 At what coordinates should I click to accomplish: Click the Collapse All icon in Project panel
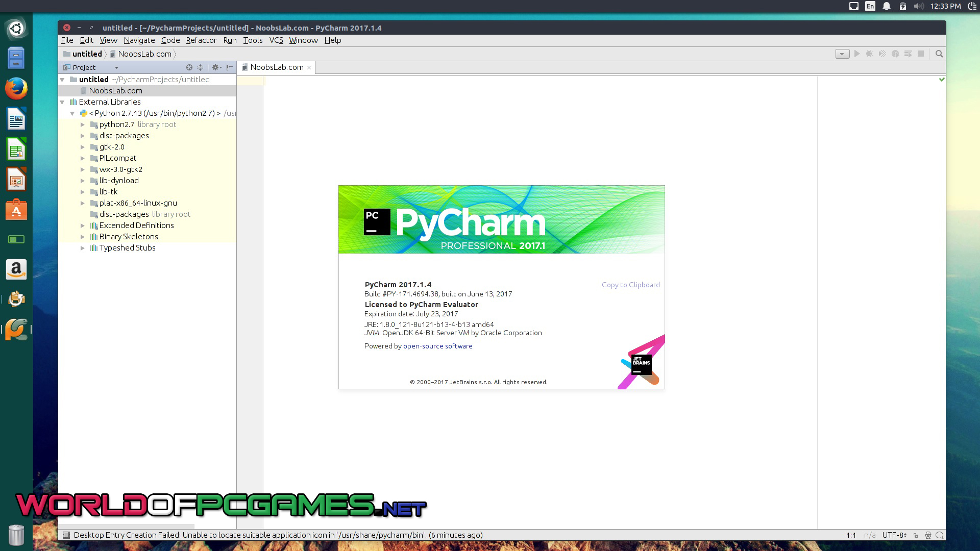201,67
